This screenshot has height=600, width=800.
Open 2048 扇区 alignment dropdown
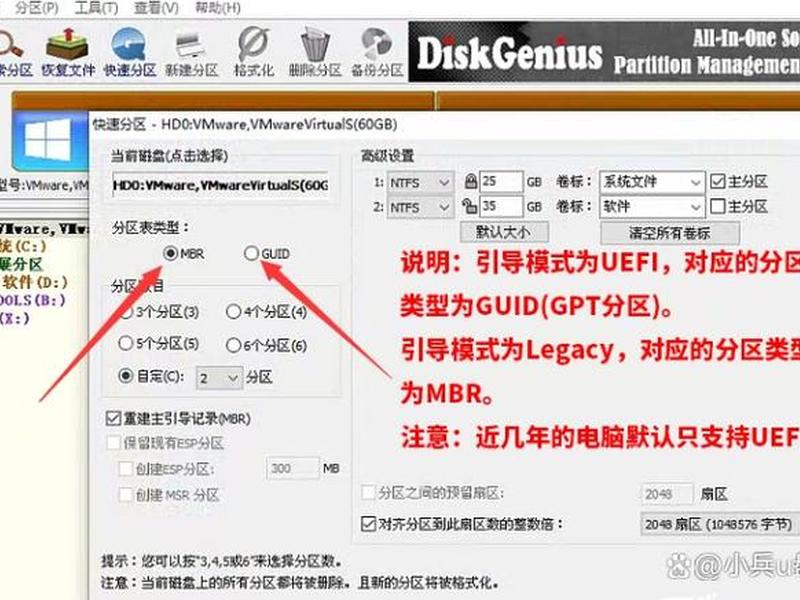pyautogui.click(x=719, y=524)
